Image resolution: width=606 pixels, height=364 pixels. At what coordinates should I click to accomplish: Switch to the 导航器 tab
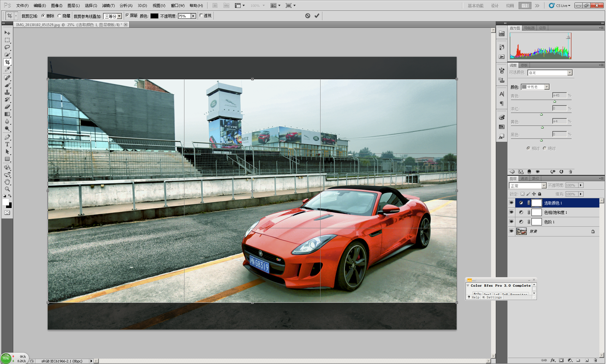[x=529, y=28]
